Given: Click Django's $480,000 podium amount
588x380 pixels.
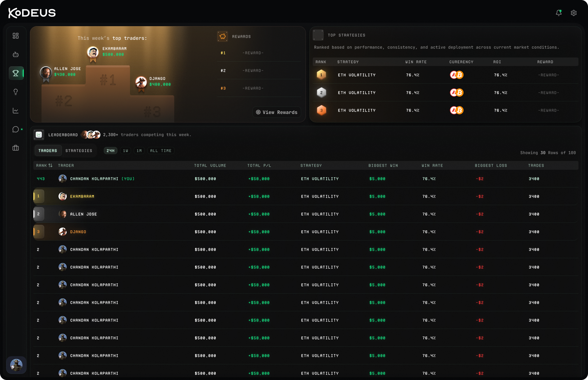Looking at the screenshot, I should click(160, 84).
